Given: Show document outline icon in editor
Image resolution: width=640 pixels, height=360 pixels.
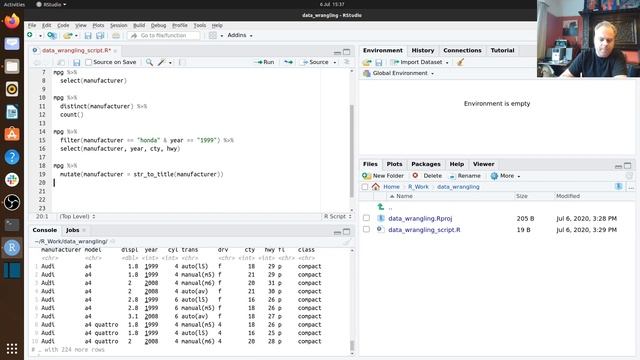Looking at the screenshot, I should (x=347, y=62).
